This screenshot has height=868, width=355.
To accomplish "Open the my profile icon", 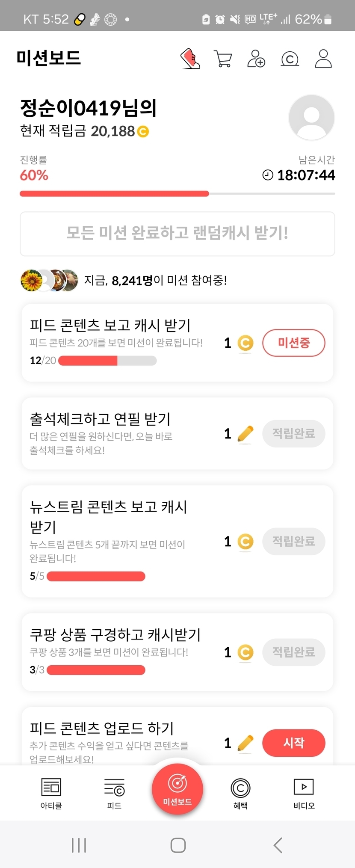I will (x=323, y=59).
